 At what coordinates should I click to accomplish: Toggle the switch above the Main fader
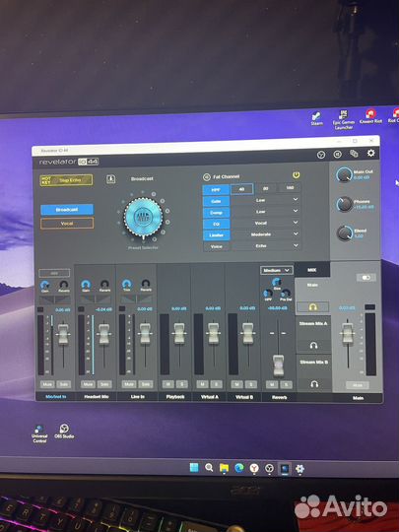pos(366,278)
